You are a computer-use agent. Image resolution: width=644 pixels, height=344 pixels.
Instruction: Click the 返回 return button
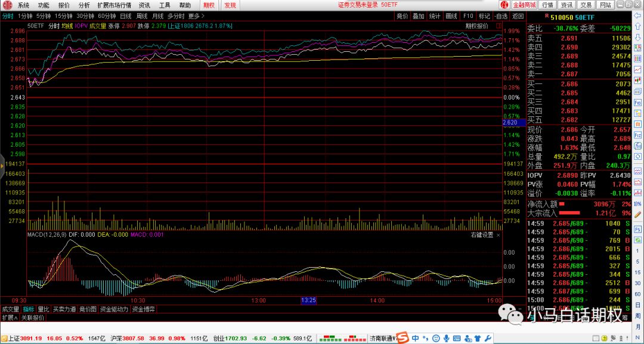pyautogui.click(x=518, y=17)
